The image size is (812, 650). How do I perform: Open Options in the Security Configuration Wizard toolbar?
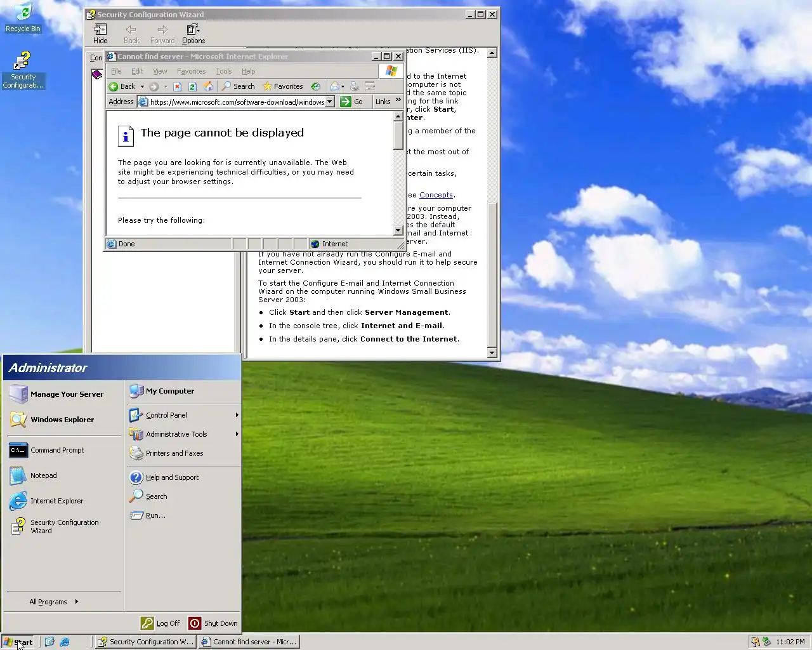pyautogui.click(x=193, y=34)
